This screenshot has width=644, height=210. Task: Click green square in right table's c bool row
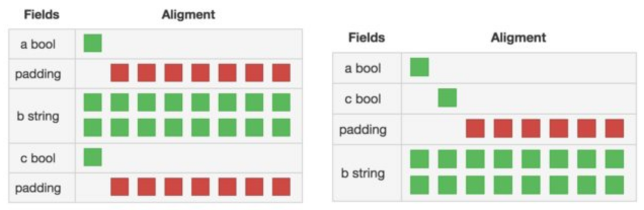click(x=447, y=98)
